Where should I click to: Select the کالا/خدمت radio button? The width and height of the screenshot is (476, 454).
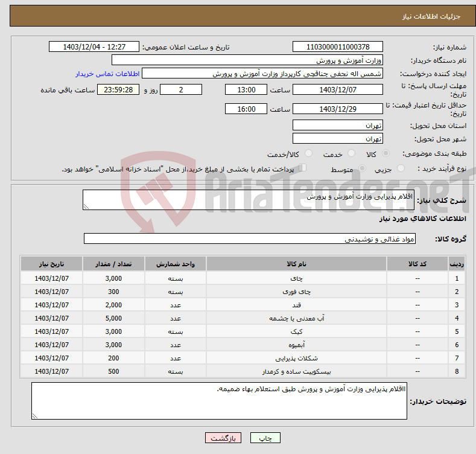[308, 153]
